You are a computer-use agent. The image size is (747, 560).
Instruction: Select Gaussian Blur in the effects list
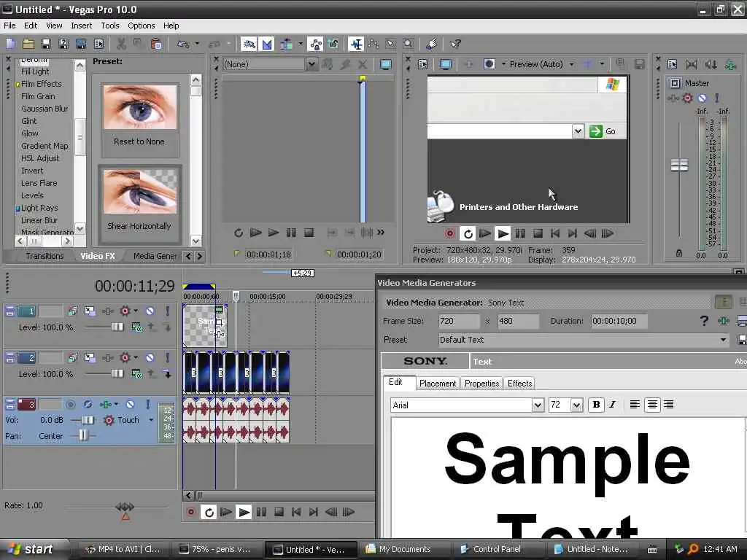44,109
